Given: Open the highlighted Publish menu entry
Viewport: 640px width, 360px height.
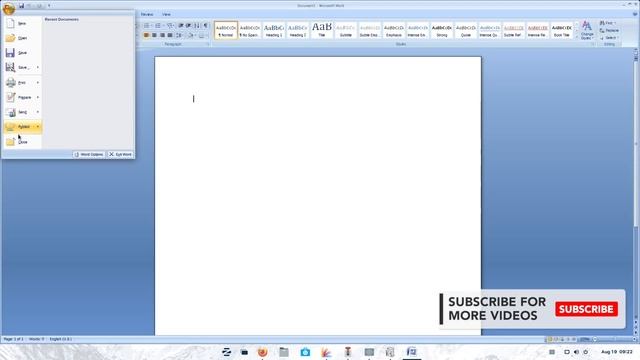Looking at the screenshot, I should 22,127.
